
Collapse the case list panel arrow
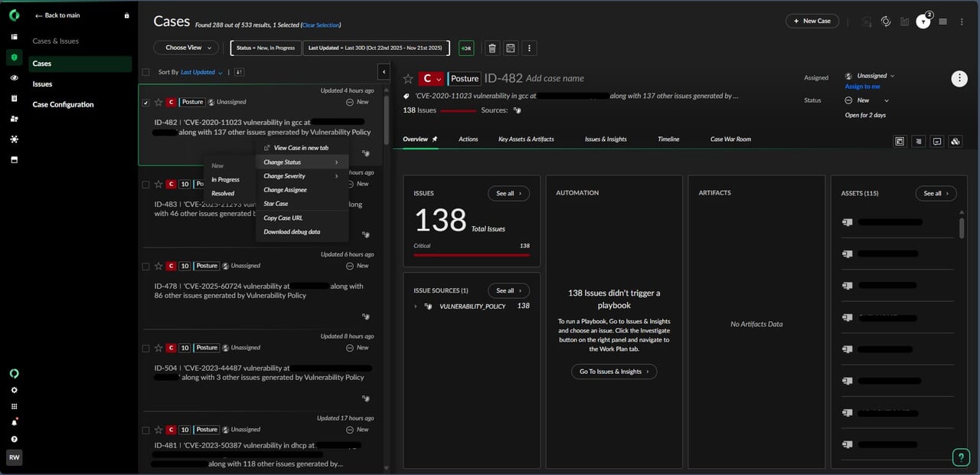pos(384,72)
